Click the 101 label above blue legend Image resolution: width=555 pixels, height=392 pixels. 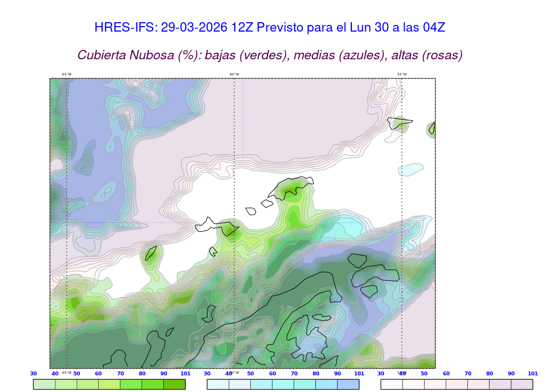tap(359, 374)
